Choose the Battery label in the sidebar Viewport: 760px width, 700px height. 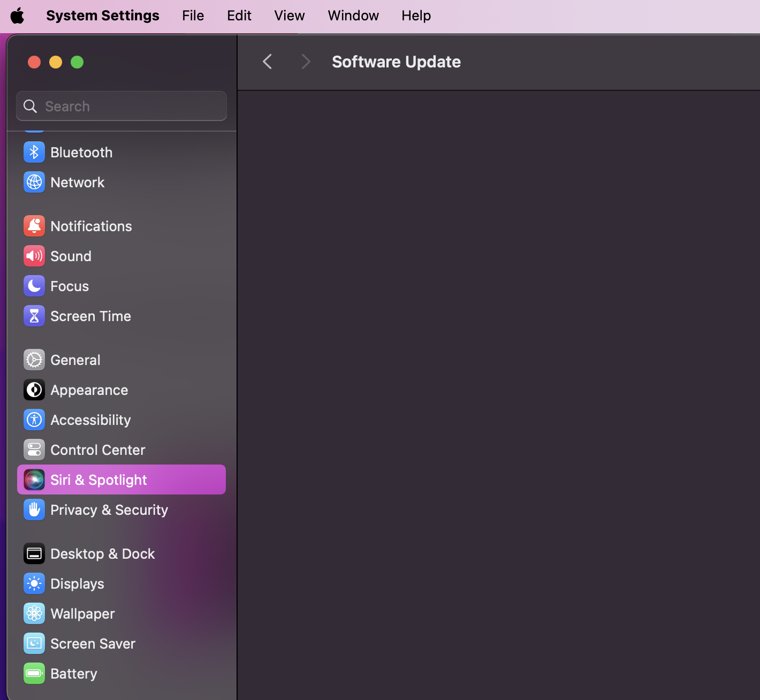click(x=74, y=674)
